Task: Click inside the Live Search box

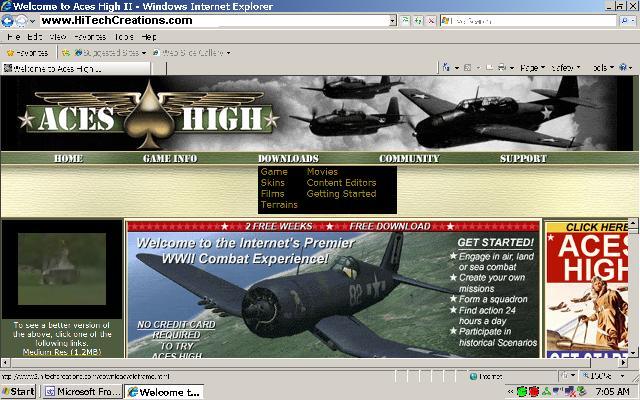Action: click(x=529, y=20)
